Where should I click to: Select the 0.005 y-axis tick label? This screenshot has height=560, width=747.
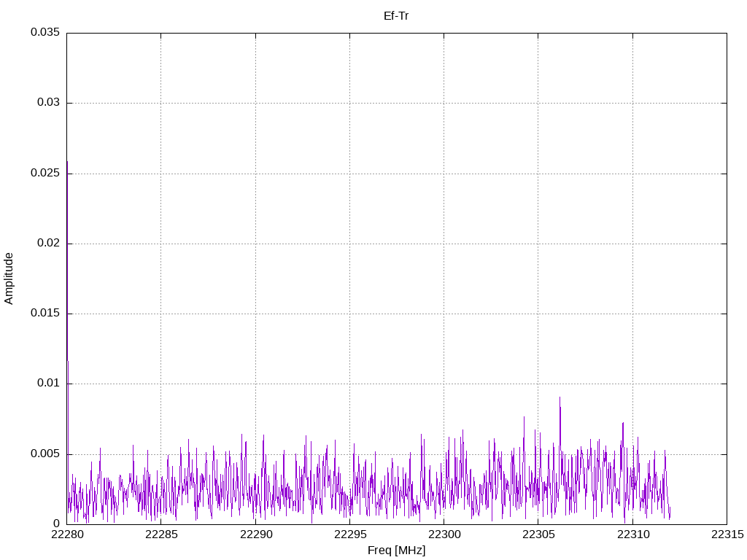coord(44,454)
